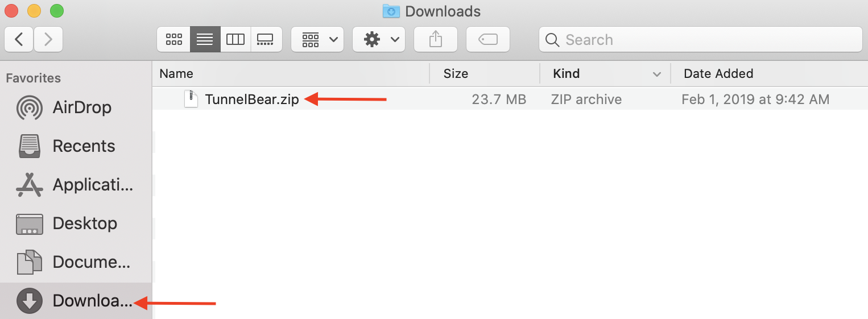Switch to column view mode
This screenshot has height=319, width=868.
(x=235, y=39)
